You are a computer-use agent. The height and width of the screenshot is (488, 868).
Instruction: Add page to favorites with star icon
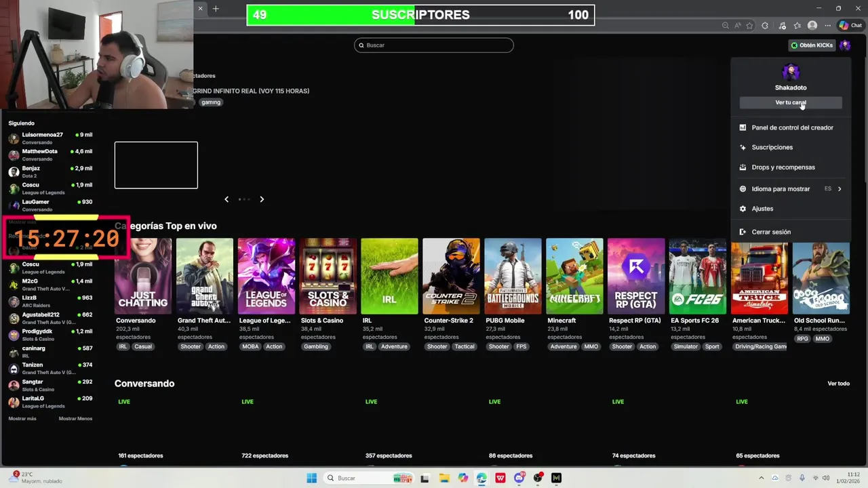click(x=749, y=26)
